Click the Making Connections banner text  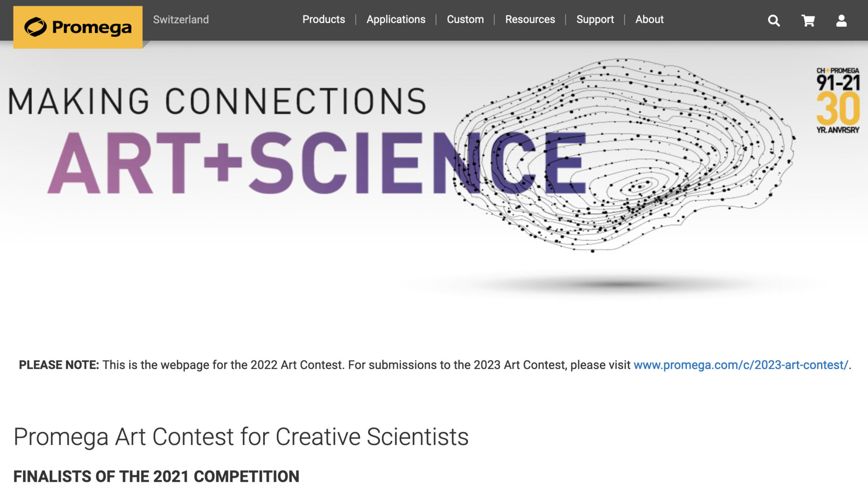[217, 101]
